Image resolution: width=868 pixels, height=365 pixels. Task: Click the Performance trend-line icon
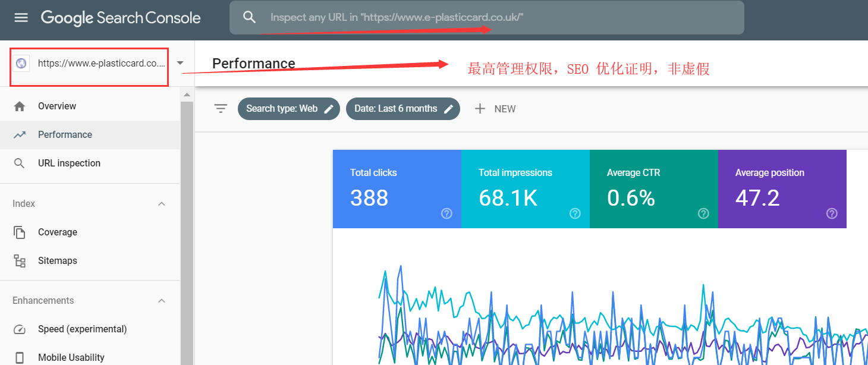click(20, 134)
